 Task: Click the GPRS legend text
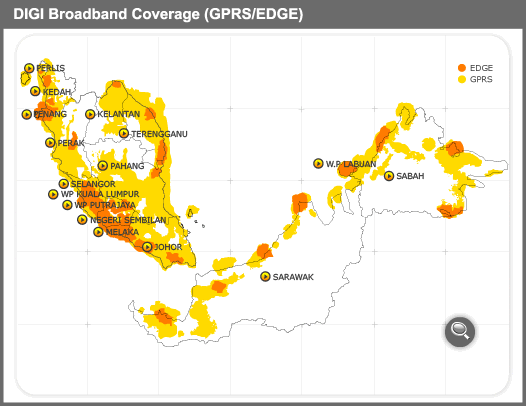(x=481, y=80)
